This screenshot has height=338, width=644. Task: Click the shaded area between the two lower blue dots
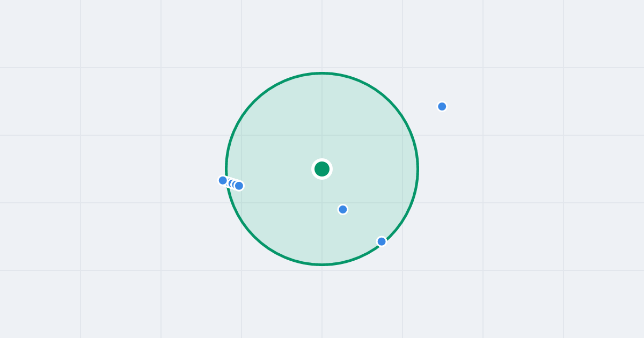pos(362,225)
